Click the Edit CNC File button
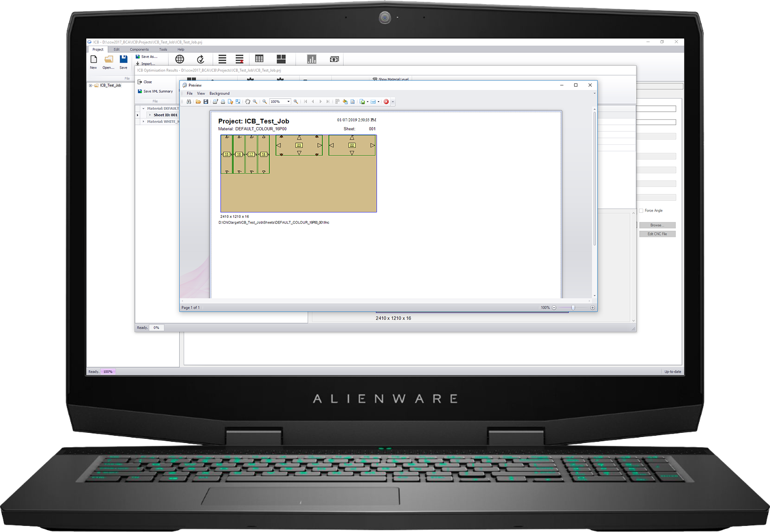The height and width of the screenshot is (532, 770). (x=657, y=234)
